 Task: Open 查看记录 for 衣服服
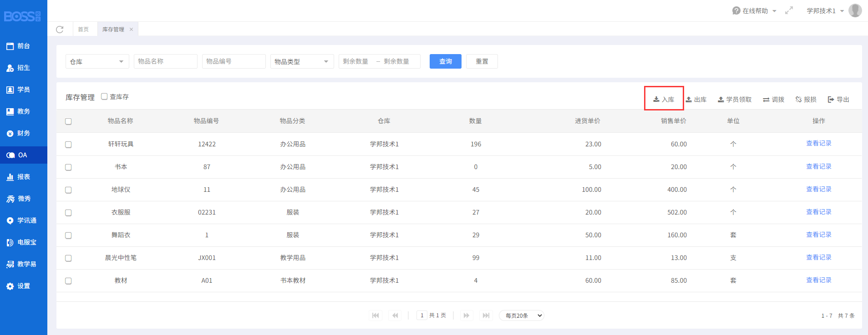pos(818,212)
